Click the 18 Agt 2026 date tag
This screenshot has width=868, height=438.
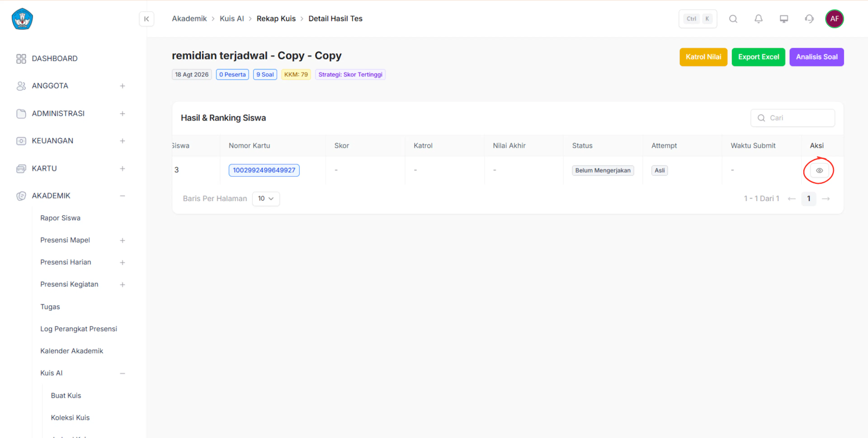(x=192, y=75)
